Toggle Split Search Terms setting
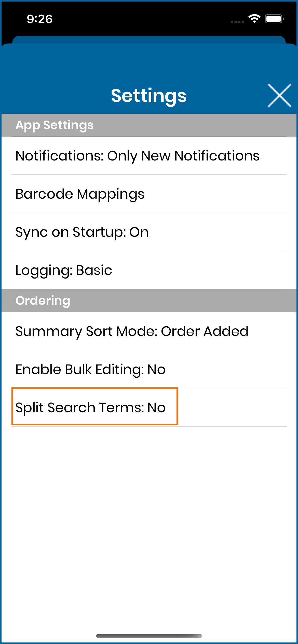Viewport: 298px width, 644px height. (149, 407)
